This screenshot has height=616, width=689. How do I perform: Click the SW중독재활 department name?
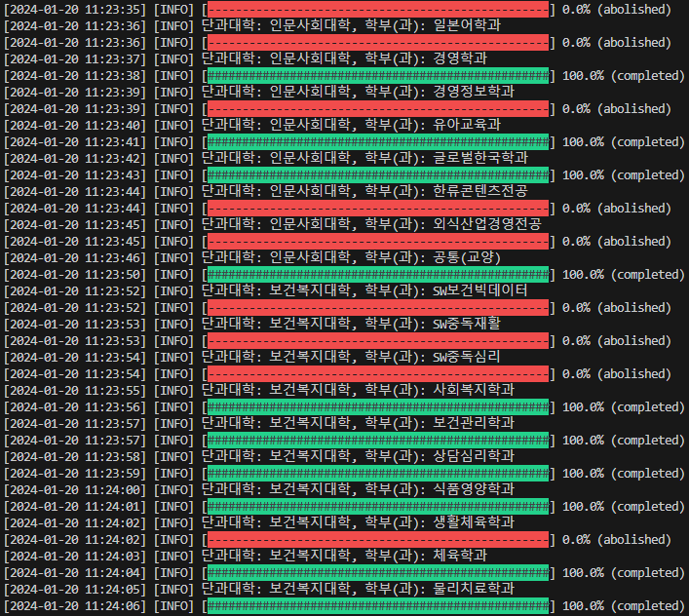467,324
